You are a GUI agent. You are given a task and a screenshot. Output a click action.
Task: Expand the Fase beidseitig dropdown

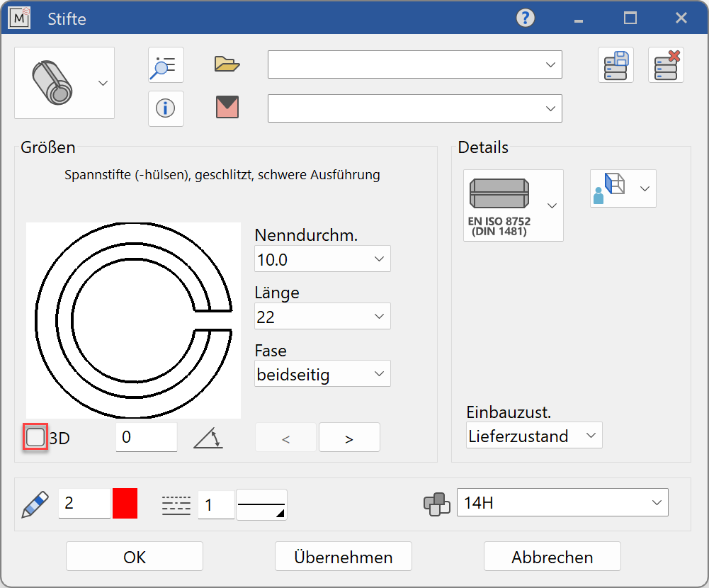pyautogui.click(x=322, y=373)
